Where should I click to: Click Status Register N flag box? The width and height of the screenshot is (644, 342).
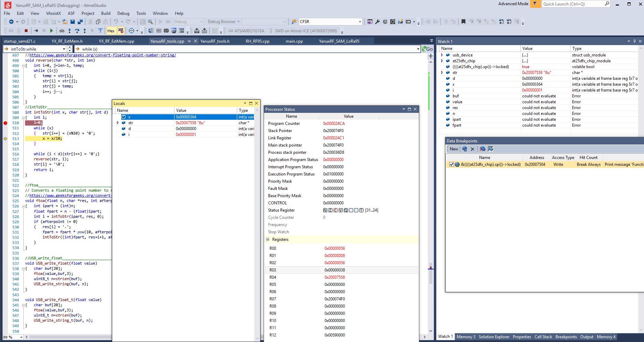(x=325, y=210)
